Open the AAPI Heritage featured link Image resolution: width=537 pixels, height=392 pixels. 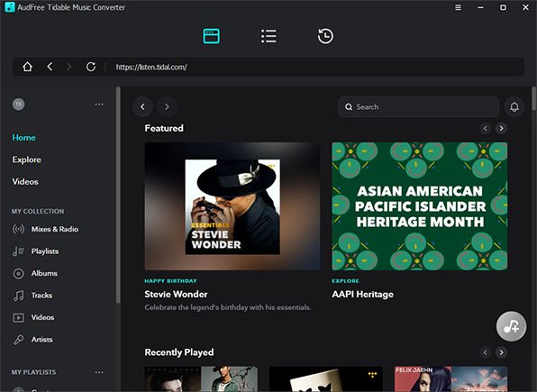(x=363, y=294)
